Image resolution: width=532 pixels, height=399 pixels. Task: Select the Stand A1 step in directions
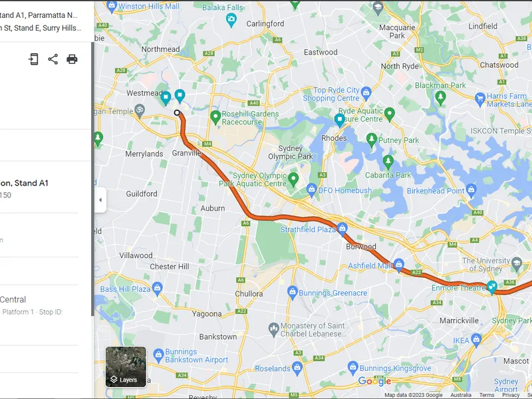click(39, 188)
